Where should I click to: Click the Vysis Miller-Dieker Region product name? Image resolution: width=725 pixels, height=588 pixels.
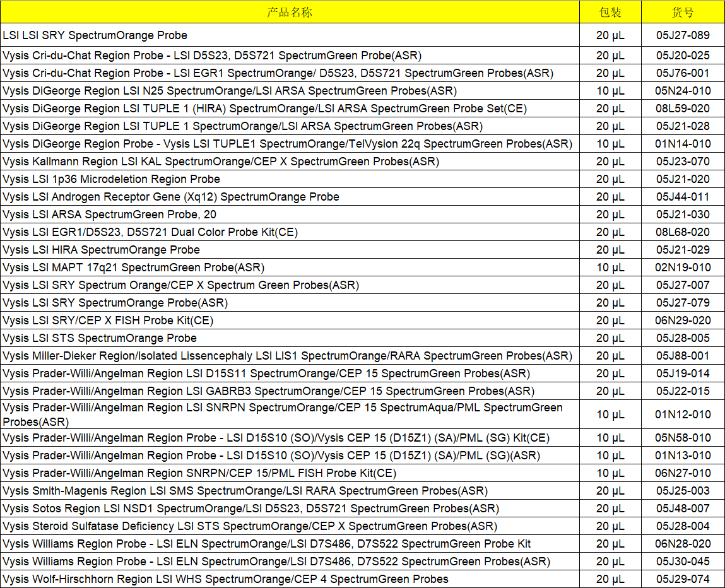click(287, 356)
